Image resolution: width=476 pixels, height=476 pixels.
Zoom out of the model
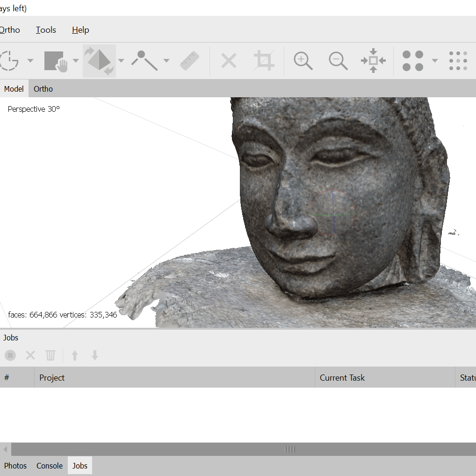coord(338,61)
